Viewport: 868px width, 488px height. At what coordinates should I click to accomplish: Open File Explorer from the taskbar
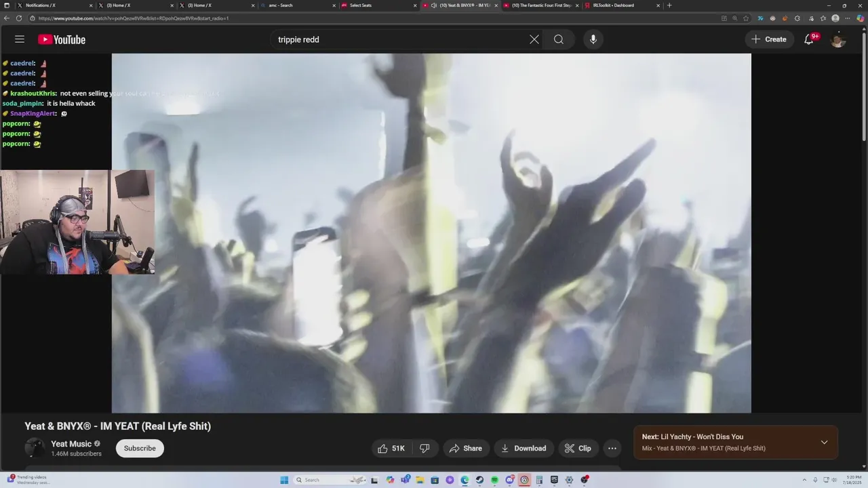[x=420, y=480]
